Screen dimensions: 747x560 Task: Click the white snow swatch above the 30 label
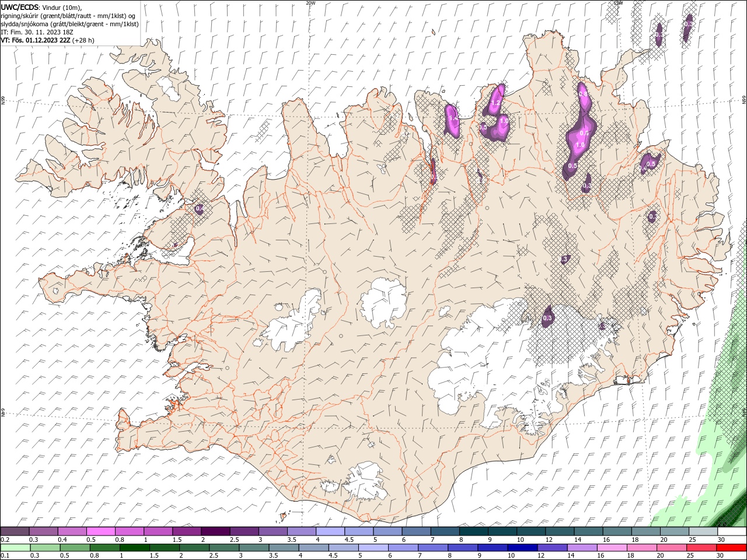731,531
